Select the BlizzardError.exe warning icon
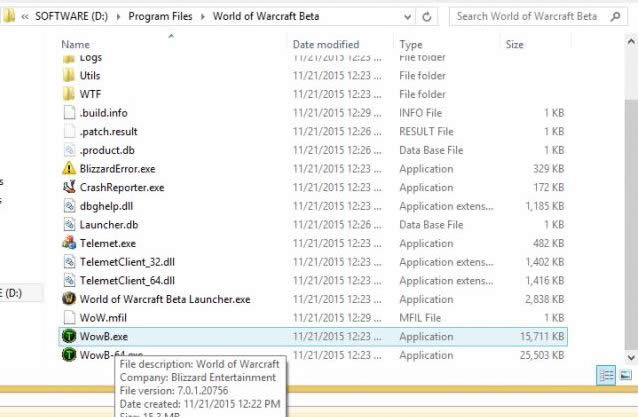The image size is (638, 417). tap(68, 169)
